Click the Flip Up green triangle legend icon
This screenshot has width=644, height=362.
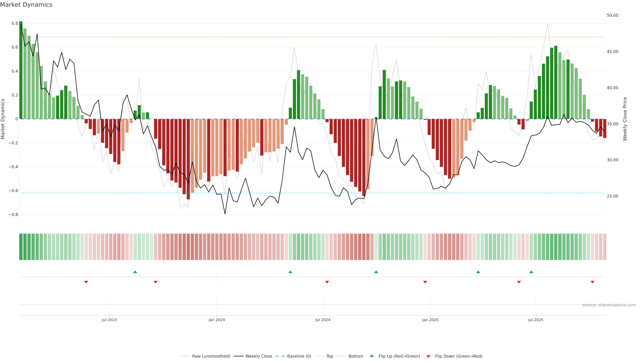tap(371, 356)
